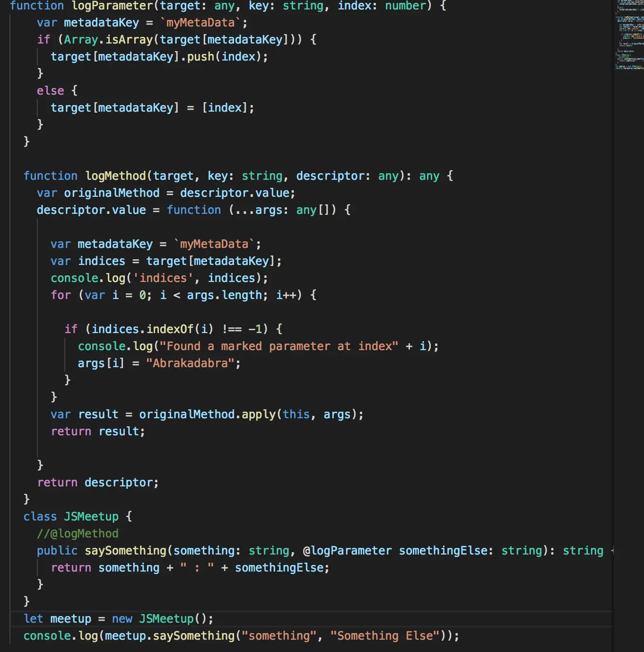The height and width of the screenshot is (652, 644).
Task: Click the "Found a marked parameter at index" string
Action: 279,346
